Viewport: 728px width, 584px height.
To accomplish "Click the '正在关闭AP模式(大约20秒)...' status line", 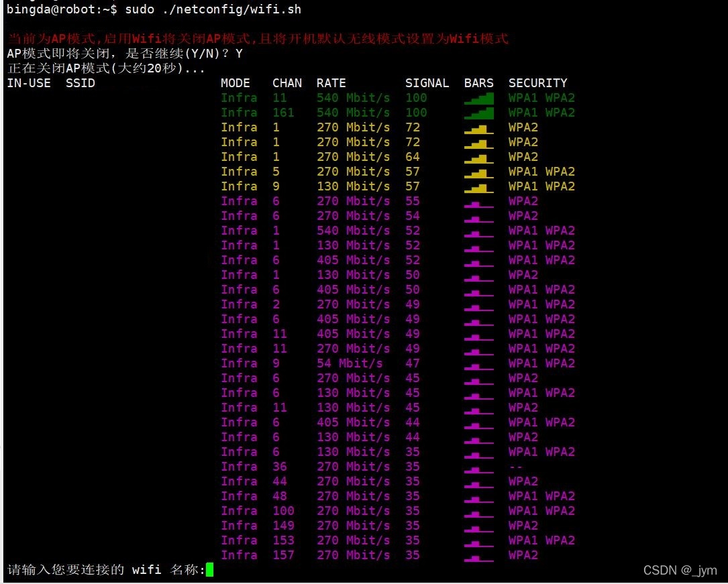I will coord(106,68).
